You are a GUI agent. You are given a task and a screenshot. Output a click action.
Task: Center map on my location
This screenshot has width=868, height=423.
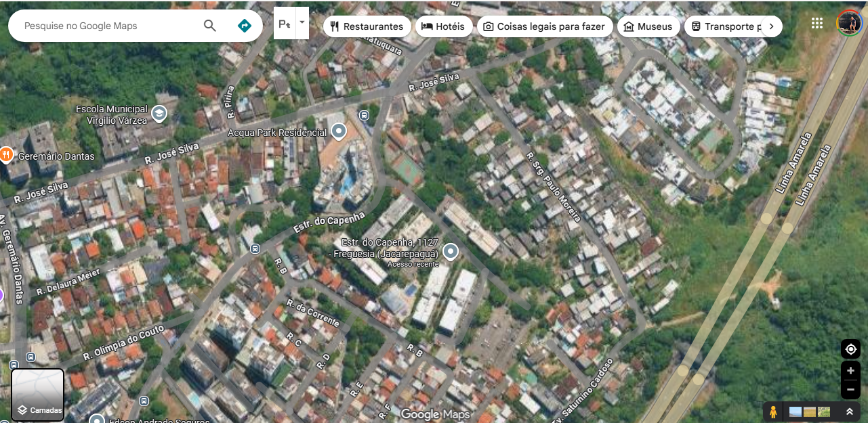click(x=850, y=349)
